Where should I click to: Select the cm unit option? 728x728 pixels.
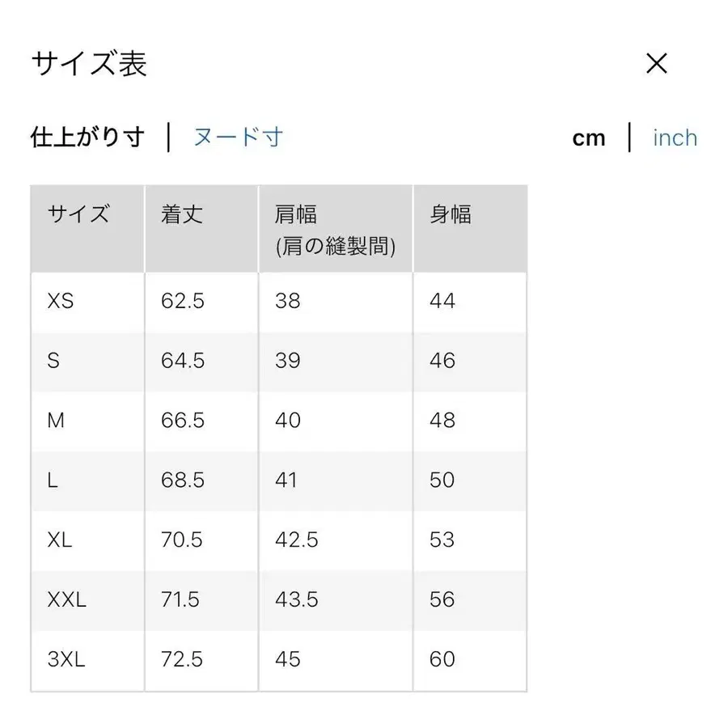589,138
